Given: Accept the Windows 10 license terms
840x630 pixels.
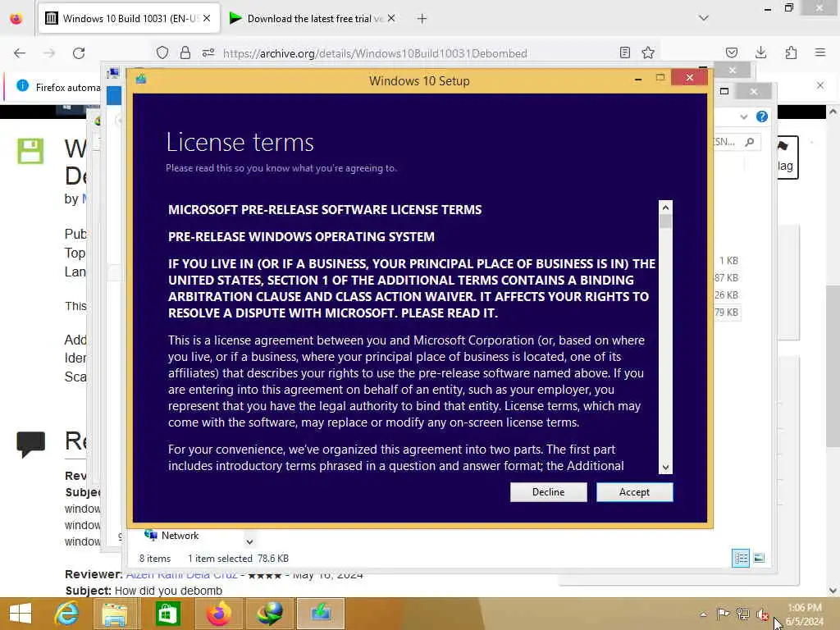Looking at the screenshot, I should [634, 492].
